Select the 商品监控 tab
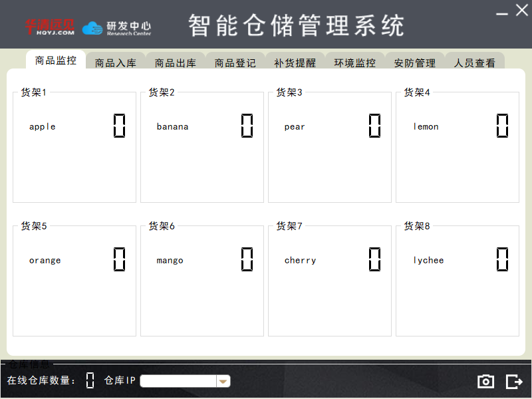 pyautogui.click(x=56, y=61)
